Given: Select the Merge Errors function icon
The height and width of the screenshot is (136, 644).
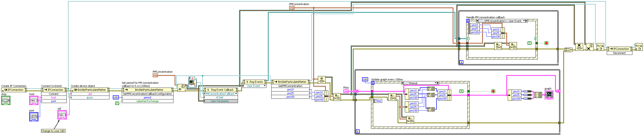Looking at the screenshot, I should point(568,50).
